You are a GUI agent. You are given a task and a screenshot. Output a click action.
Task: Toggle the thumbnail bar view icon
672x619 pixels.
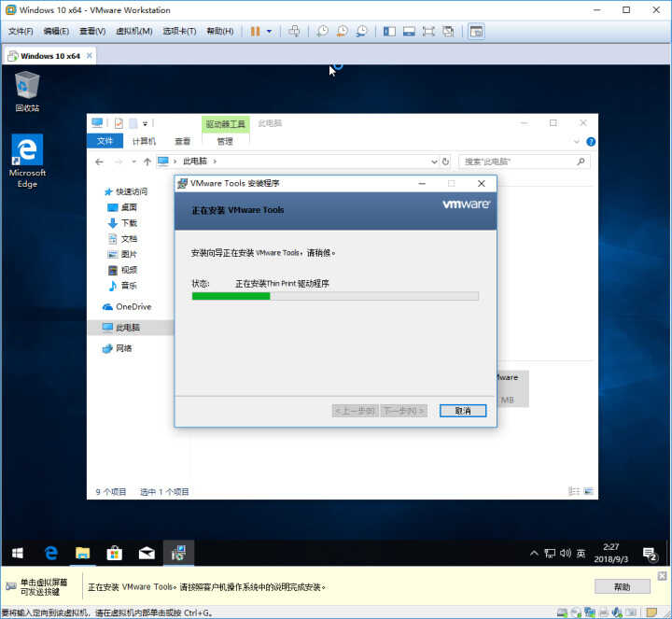(409, 32)
